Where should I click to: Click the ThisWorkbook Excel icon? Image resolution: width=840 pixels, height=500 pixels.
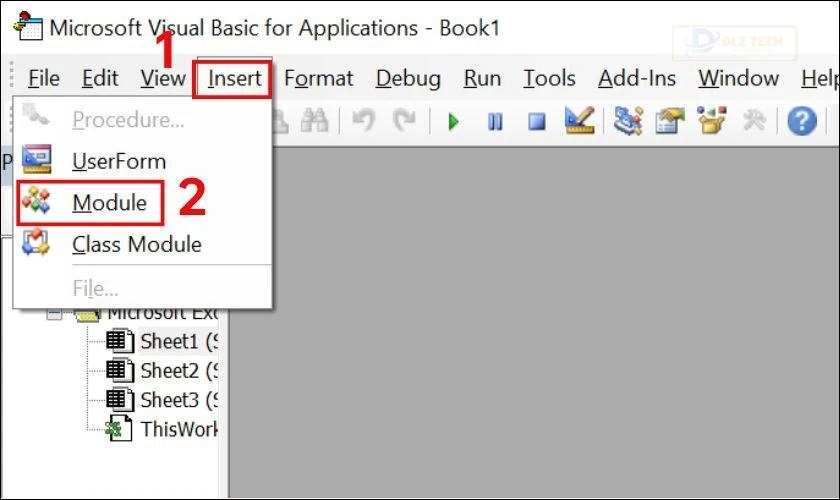click(x=118, y=428)
